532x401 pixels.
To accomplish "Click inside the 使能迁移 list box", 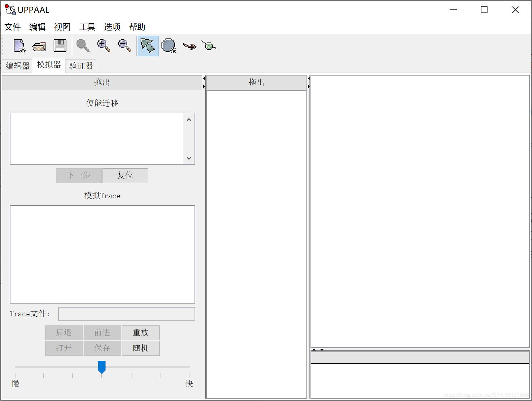I will click(x=97, y=139).
